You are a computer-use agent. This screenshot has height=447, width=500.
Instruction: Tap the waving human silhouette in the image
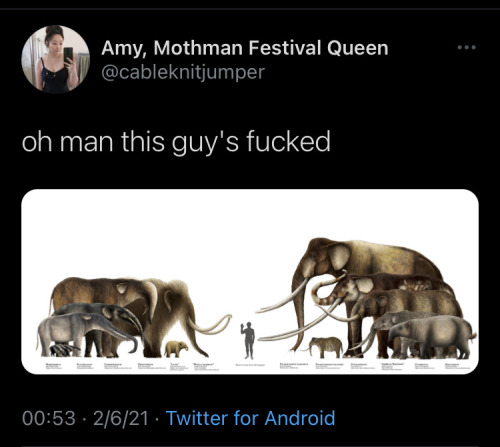248,340
